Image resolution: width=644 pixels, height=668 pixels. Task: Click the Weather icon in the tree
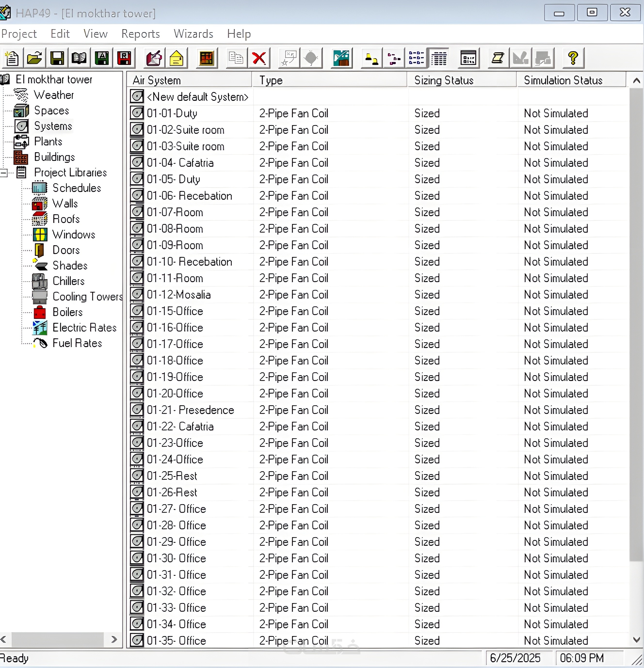coord(22,95)
